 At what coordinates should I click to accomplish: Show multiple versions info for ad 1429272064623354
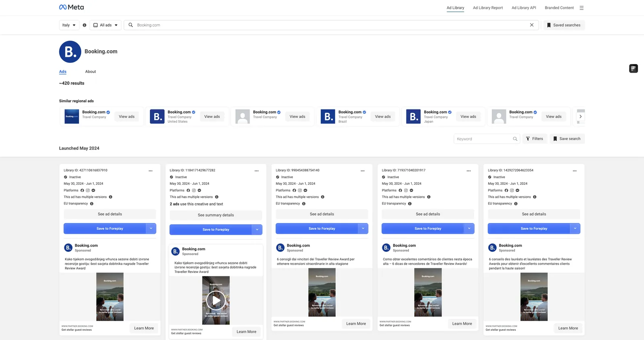535,197
